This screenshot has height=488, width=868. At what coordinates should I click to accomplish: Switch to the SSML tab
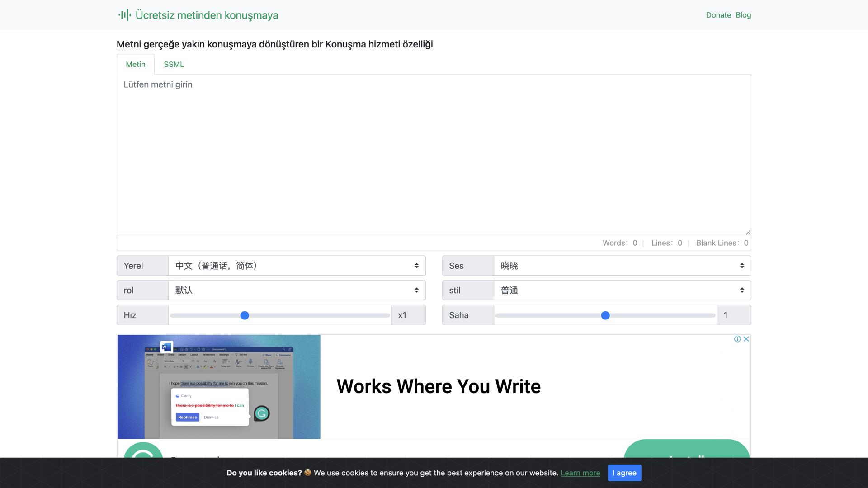point(174,64)
